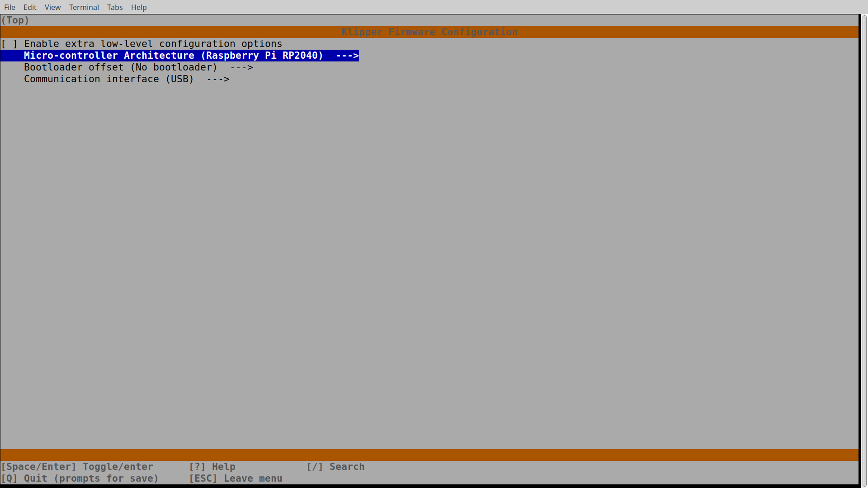The width and height of the screenshot is (868, 488).
Task: Click the arrow after USB interface
Action: pyautogui.click(x=218, y=79)
